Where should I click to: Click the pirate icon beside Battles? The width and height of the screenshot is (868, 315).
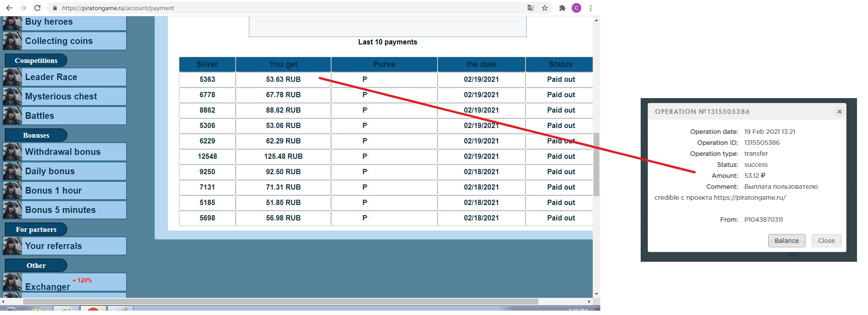click(12, 116)
